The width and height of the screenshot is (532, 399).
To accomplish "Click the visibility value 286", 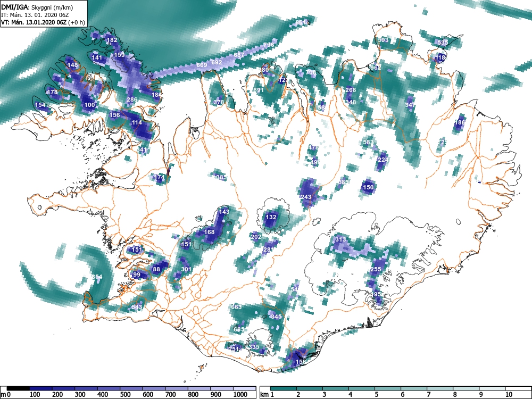I will [132, 99].
